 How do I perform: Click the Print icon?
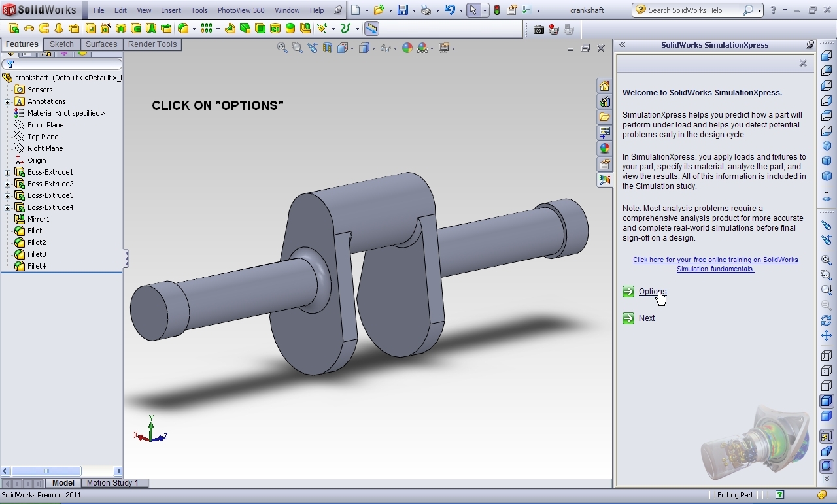click(x=426, y=10)
